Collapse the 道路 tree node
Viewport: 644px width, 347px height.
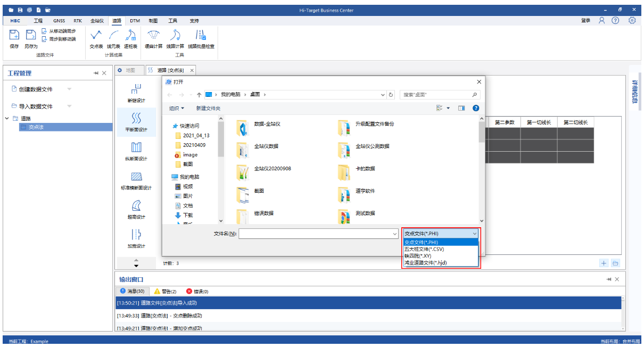pyautogui.click(x=7, y=118)
